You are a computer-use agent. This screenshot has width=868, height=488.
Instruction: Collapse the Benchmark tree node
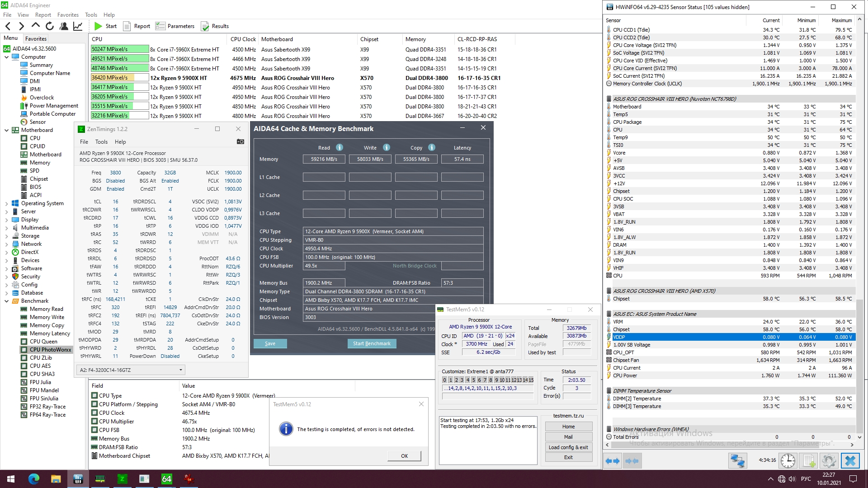click(6, 301)
